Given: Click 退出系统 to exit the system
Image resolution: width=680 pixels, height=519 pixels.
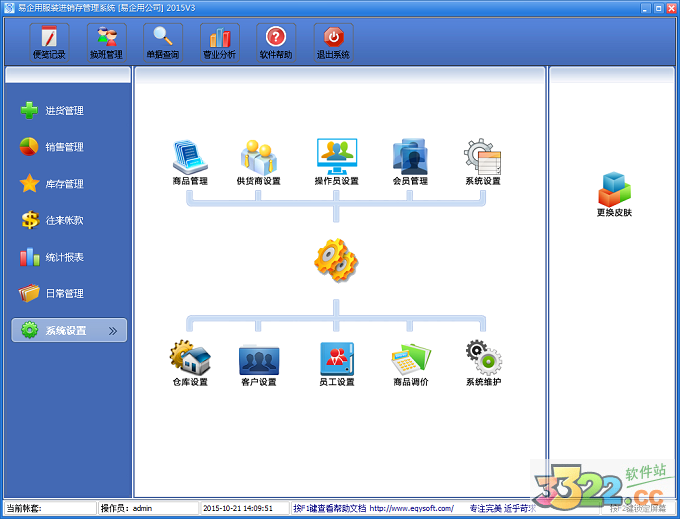Looking at the screenshot, I should click(x=333, y=42).
